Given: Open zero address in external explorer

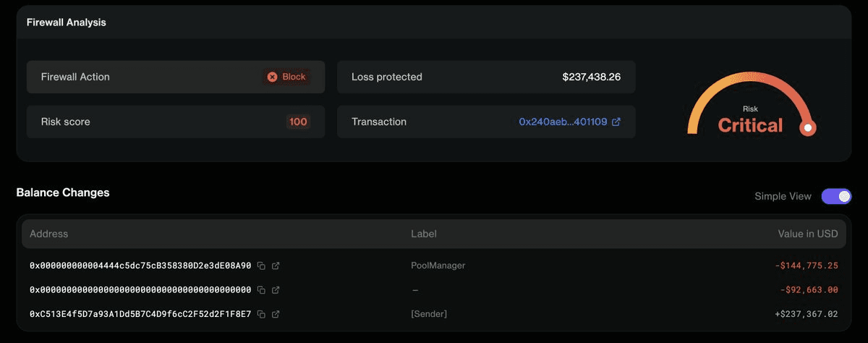Looking at the screenshot, I should (276, 290).
